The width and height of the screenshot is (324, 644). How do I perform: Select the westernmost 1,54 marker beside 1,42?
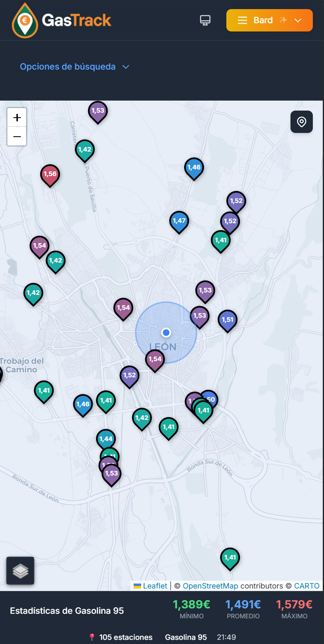point(39,247)
